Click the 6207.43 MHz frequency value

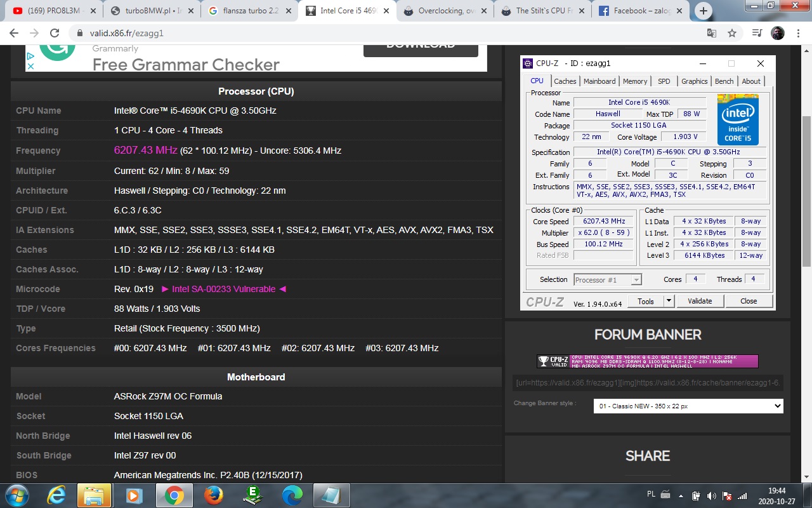pyautogui.click(x=145, y=150)
